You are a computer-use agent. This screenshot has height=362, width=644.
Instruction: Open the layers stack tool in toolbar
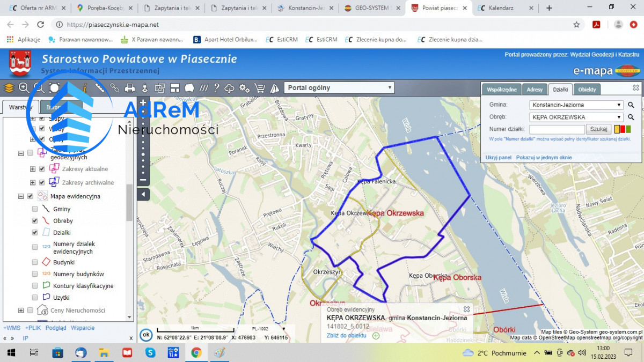point(9,88)
